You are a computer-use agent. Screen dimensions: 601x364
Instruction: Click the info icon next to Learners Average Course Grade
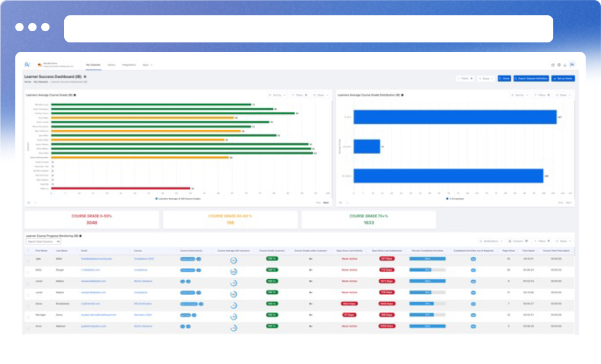(75, 95)
